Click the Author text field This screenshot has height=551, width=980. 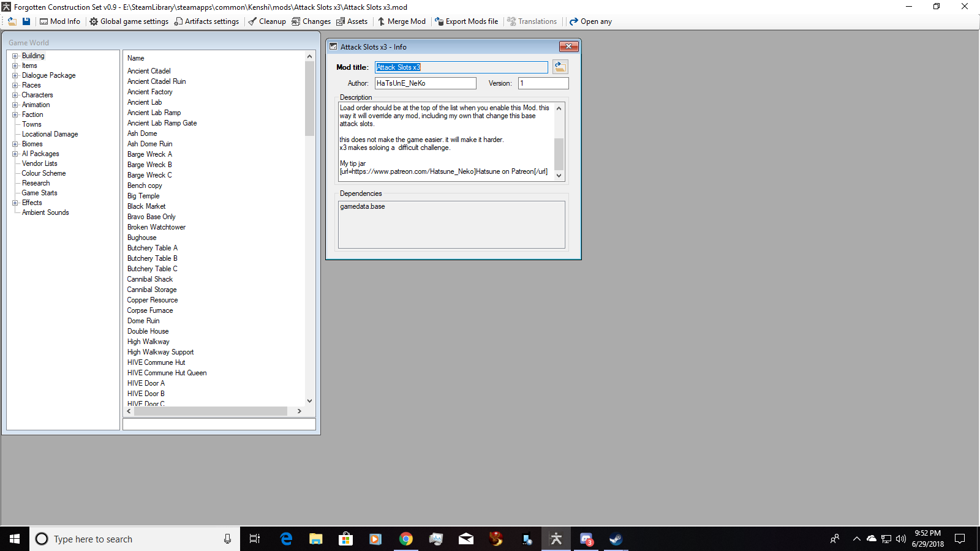click(x=426, y=83)
